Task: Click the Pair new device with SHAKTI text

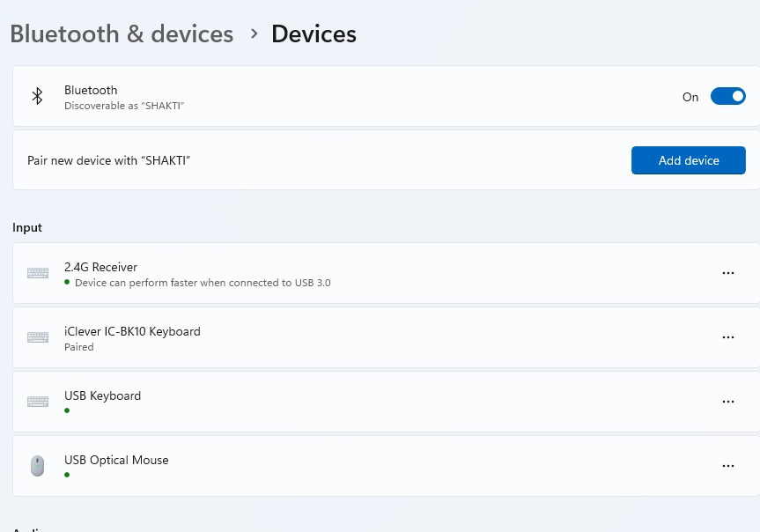Action: pos(108,160)
